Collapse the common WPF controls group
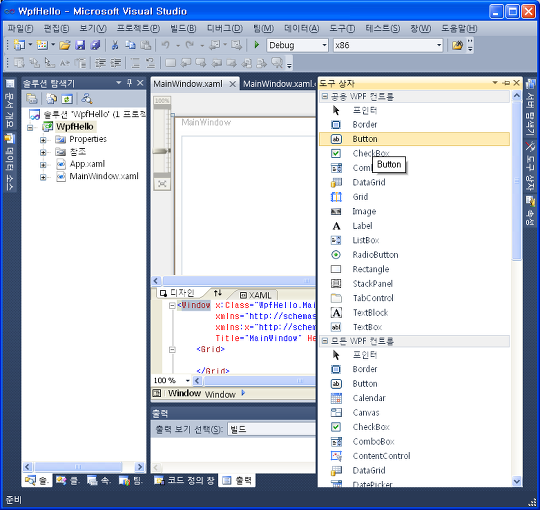The image size is (540, 510). click(x=324, y=96)
